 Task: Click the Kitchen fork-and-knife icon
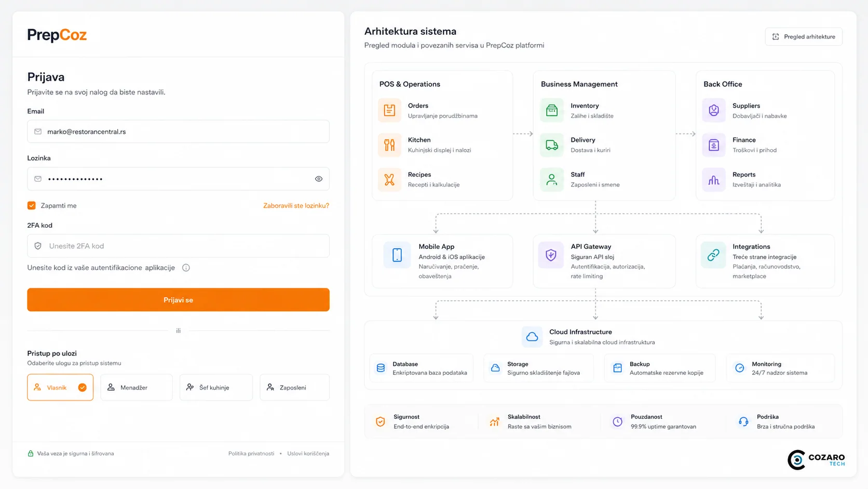point(389,144)
